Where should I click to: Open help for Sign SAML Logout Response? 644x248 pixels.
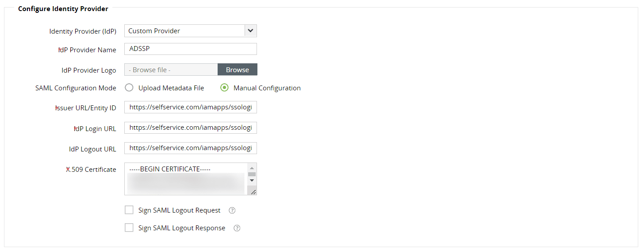click(x=237, y=228)
